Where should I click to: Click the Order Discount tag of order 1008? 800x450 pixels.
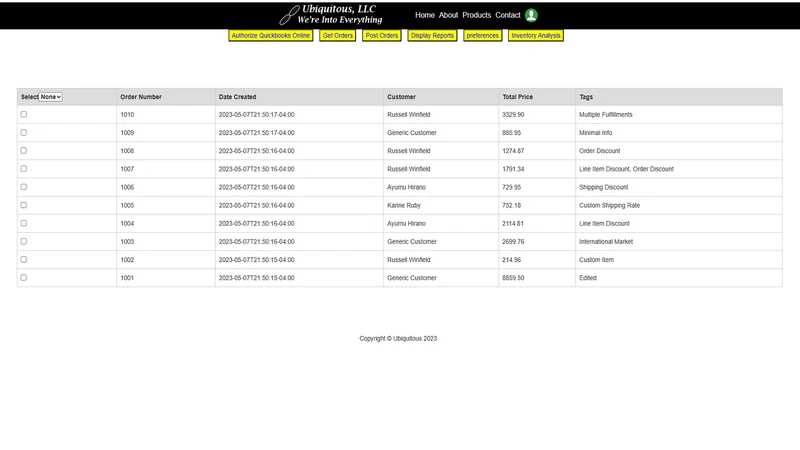pos(599,151)
